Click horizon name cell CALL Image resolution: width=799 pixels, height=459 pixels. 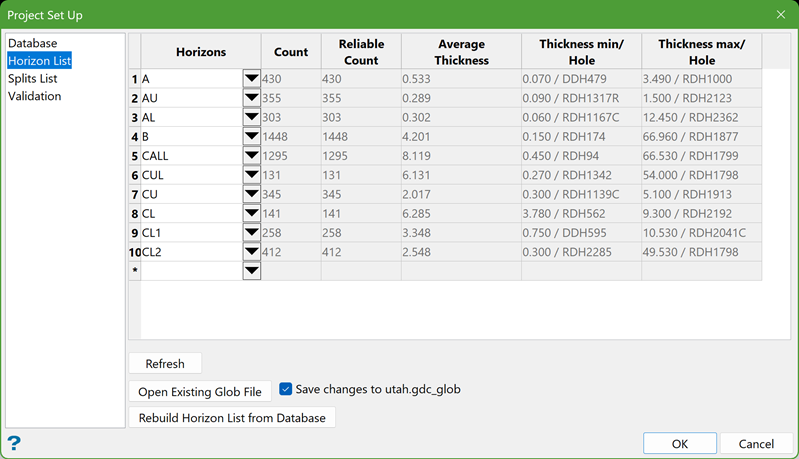[x=192, y=156]
